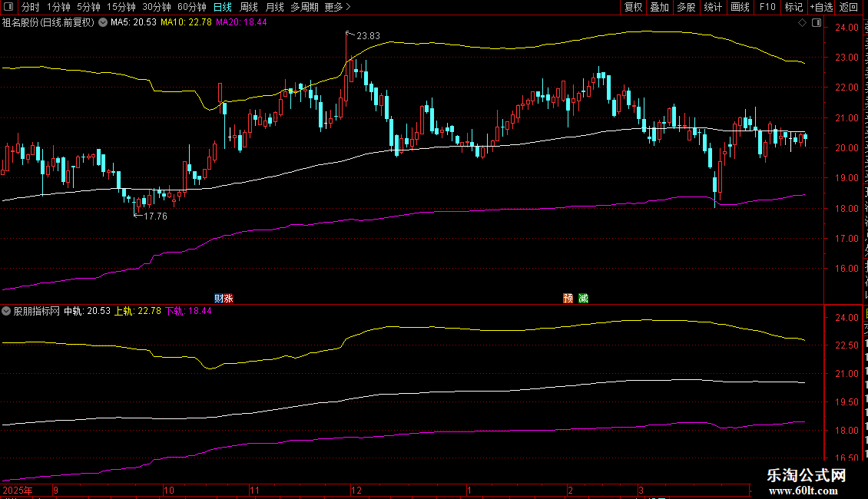Switch to 周线 weekly chart
Image resolution: width=868 pixels, height=499 pixels.
(x=249, y=7)
